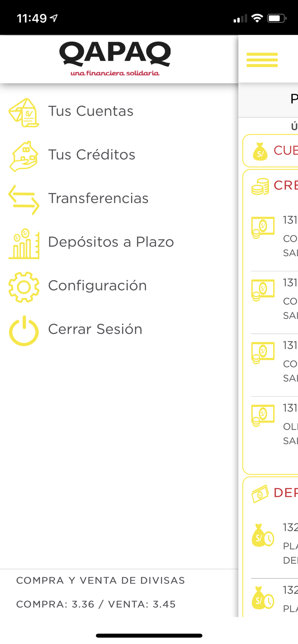Tap the Tus Cuentas wallet icon
Image resolution: width=298 pixels, height=644 pixels.
tap(24, 113)
